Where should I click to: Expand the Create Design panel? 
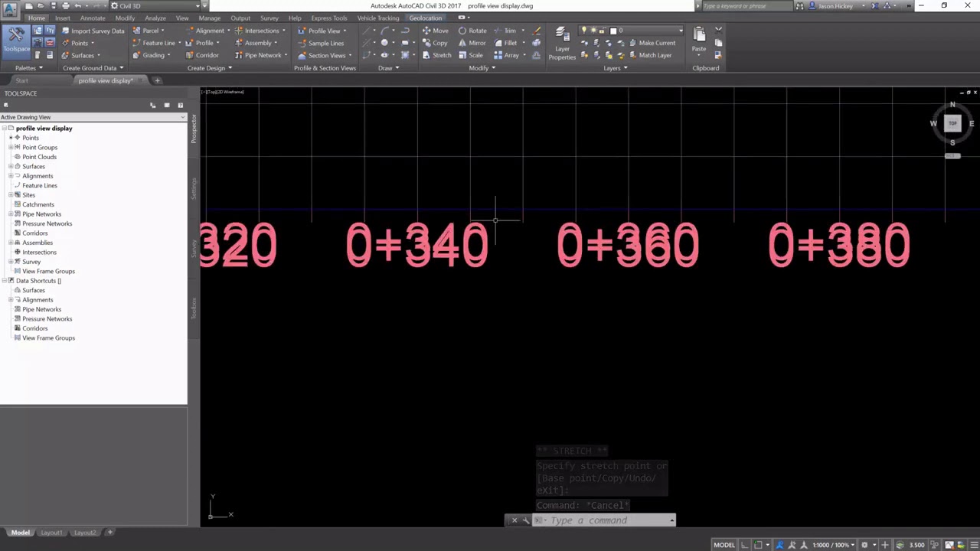point(210,68)
